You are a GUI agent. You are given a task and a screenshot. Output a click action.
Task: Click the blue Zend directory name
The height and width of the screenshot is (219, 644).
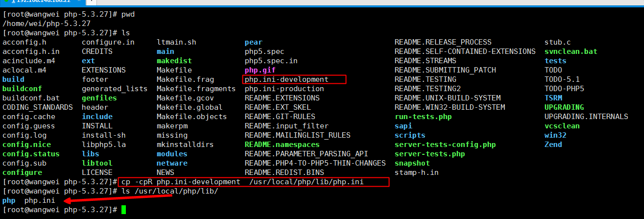[x=553, y=145]
